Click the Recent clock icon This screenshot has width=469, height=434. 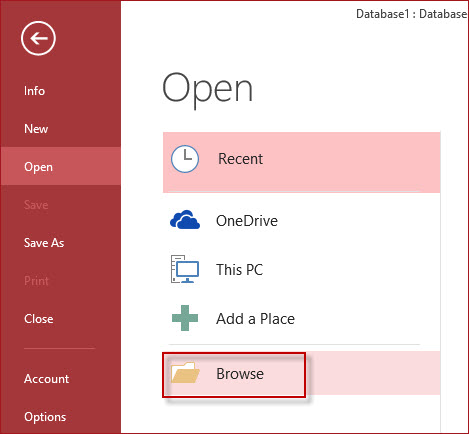(x=185, y=159)
